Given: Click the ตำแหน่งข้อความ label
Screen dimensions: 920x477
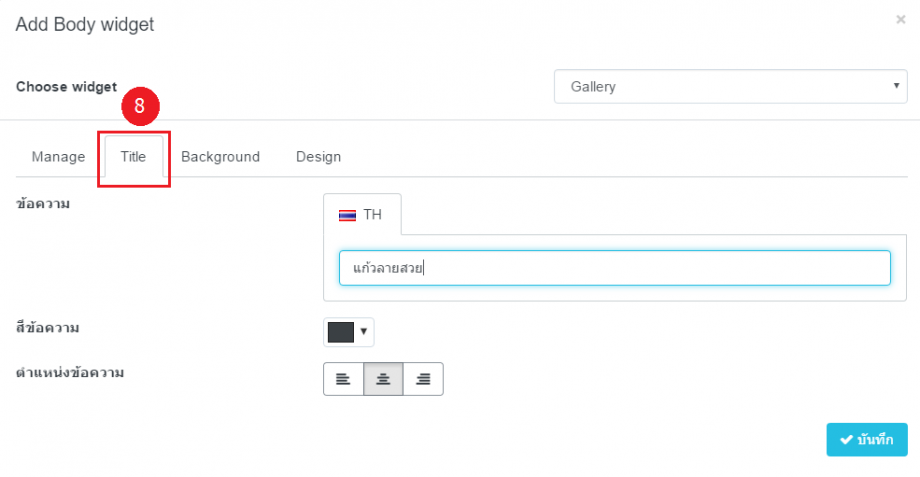Looking at the screenshot, I should click(76, 373).
